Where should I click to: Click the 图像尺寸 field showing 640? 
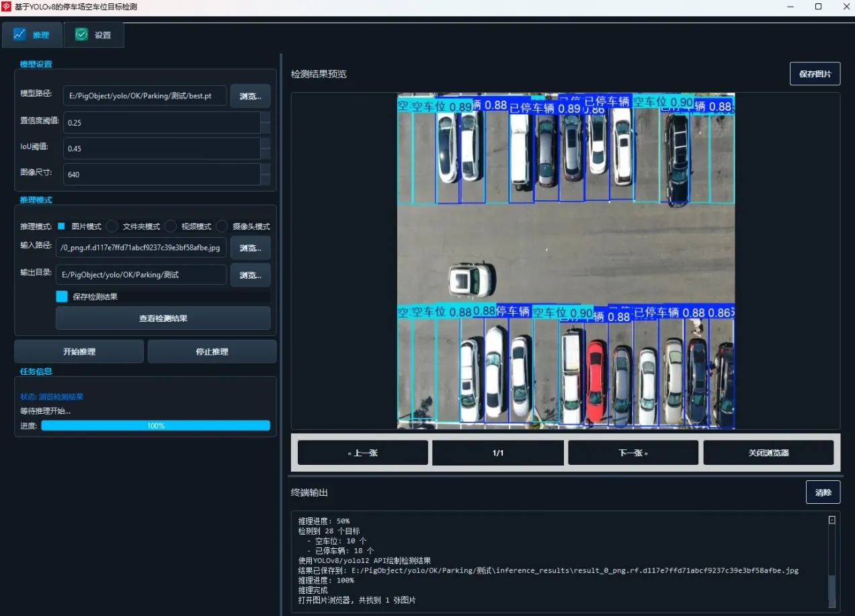coord(161,174)
